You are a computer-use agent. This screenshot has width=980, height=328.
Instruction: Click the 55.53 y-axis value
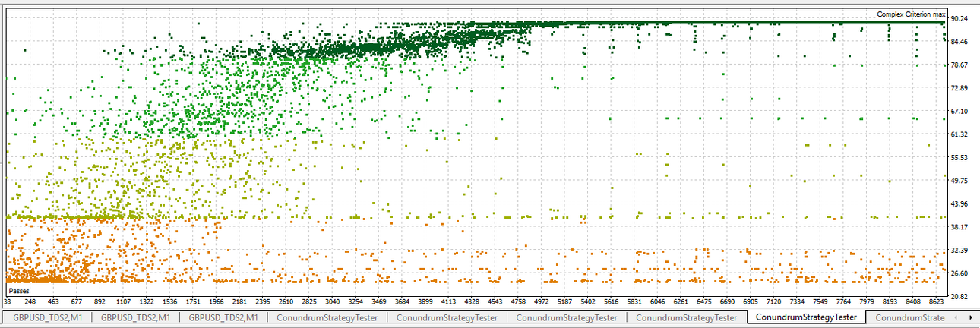pyautogui.click(x=961, y=158)
